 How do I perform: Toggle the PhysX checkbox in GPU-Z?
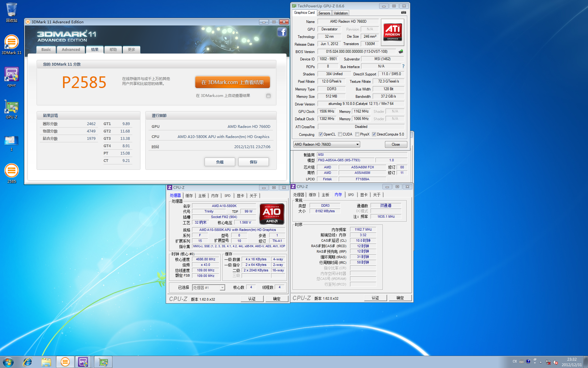pyautogui.click(x=357, y=134)
